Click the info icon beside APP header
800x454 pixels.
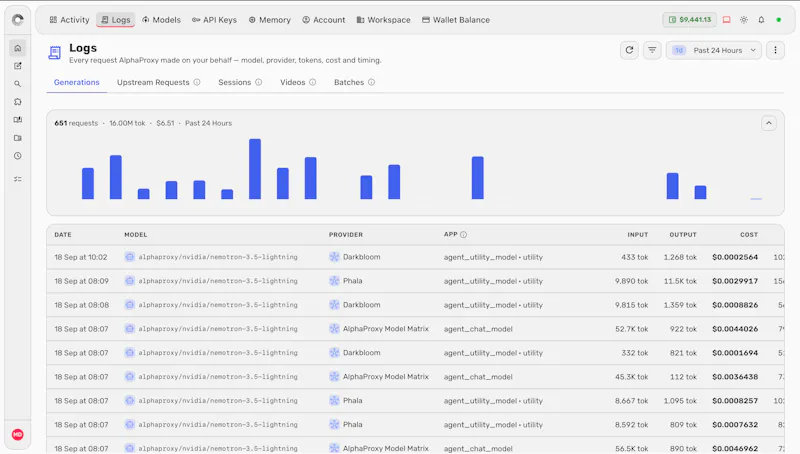point(463,235)
